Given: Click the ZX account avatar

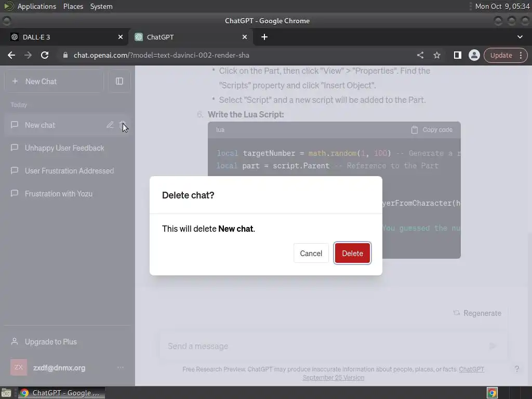Looking at the screenshot, I should [19, 367].
